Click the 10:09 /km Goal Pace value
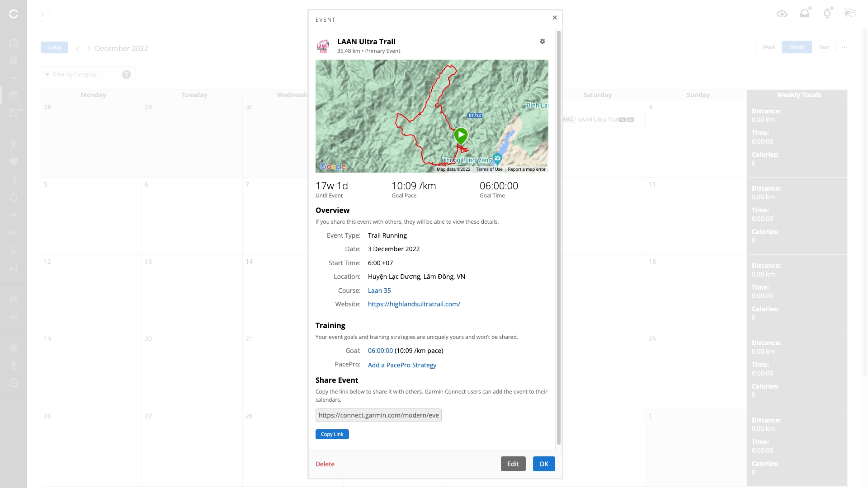The image size is (868, 488). pos(414,186)
